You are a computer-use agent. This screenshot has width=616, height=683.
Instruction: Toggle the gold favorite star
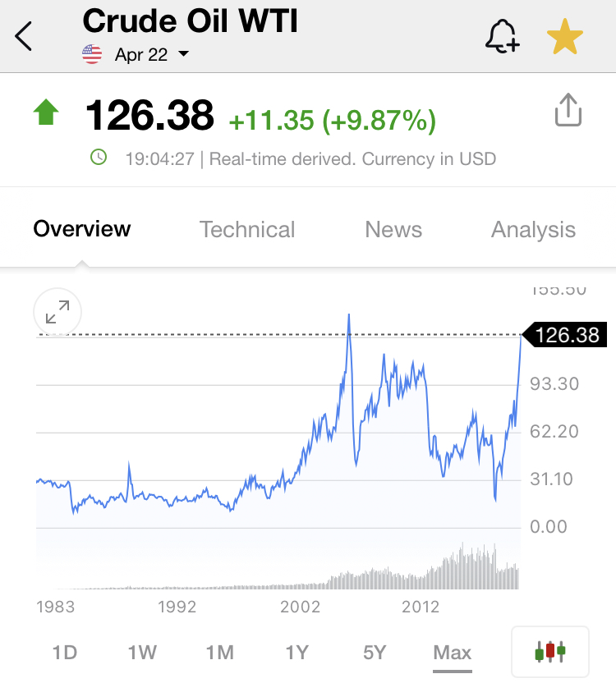(565, 38)
